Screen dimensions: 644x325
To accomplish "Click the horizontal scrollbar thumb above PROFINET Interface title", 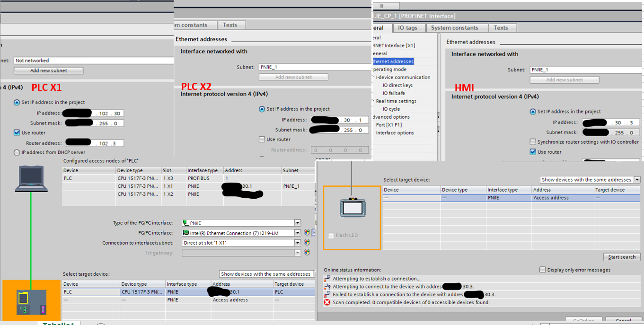I will point(386,6).
